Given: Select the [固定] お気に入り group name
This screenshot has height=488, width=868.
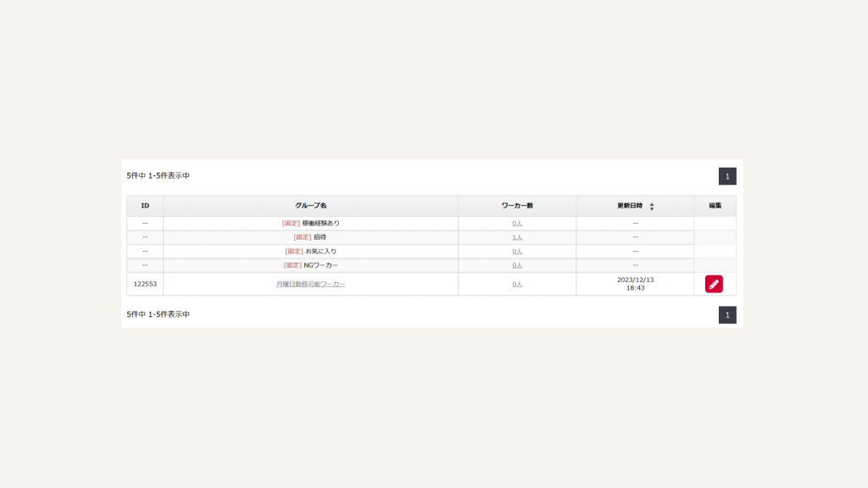Looking at the screenshot, I should tap(310, 251).
